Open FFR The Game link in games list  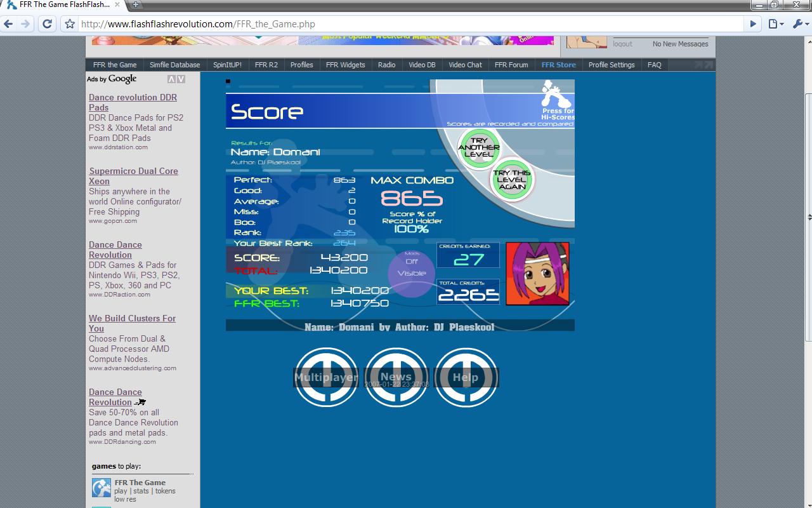tap(140, 483)
